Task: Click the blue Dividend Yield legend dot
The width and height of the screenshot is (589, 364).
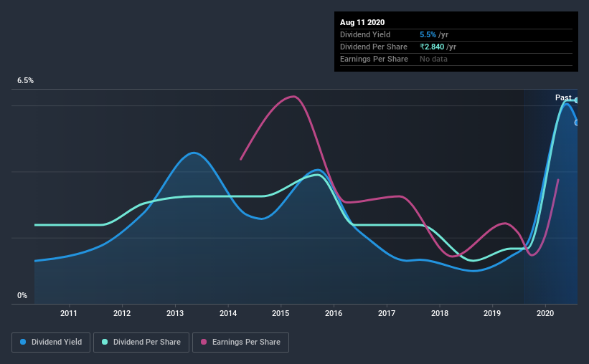Action: pos(23,342)
